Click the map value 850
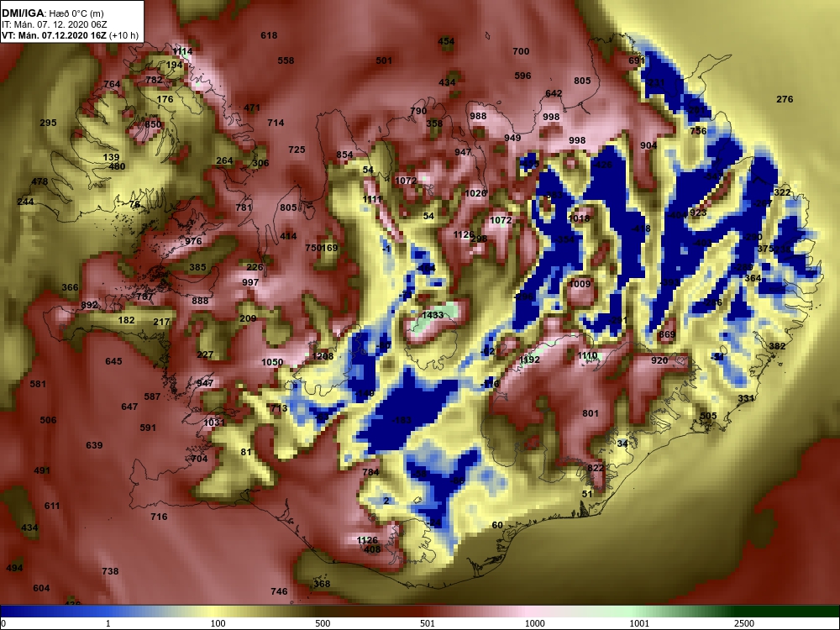This screenshot has width=840, height=630. pyautogui.click(x=153, y=124)
